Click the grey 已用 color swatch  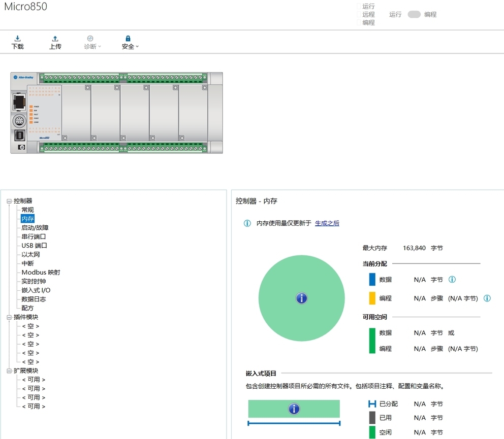(372, 418)
